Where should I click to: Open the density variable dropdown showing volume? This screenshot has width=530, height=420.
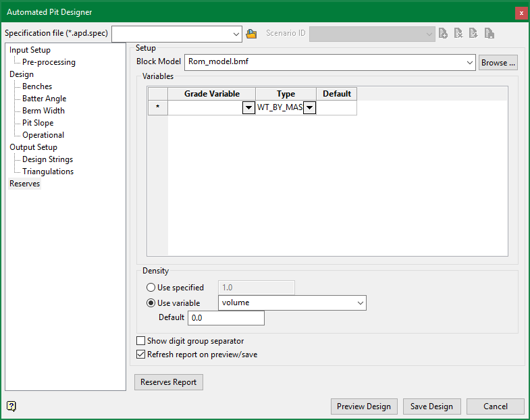(x=360, y=303)
